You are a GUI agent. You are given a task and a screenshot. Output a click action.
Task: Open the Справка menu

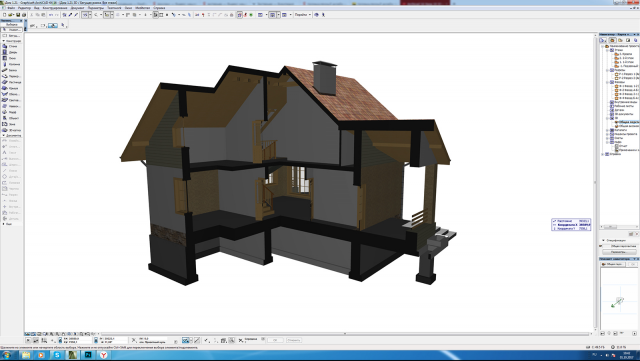pyautogui.click(x=159, y=8)
